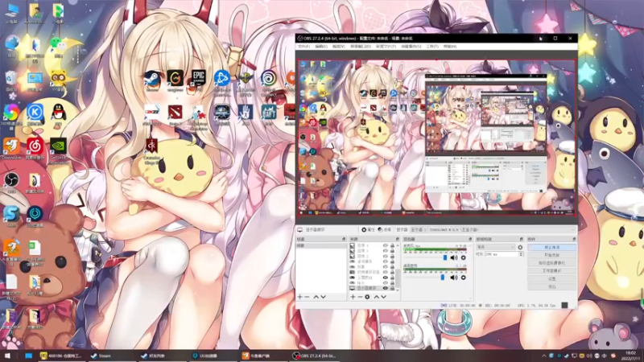Screen dimensions: 644x362
Task: Open Settings button in OBS Controls
Action: tap(551, 278)
